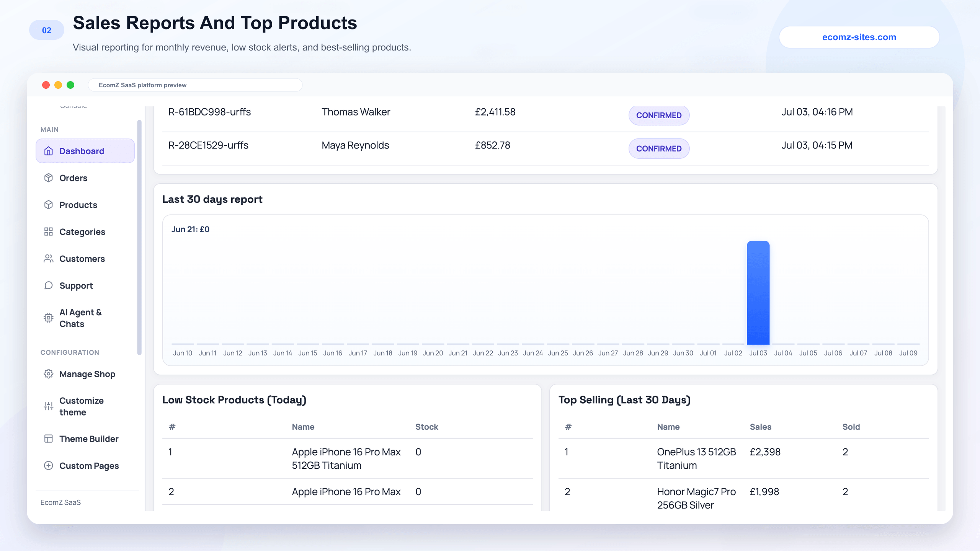Click the £1,998 sales value
This screenshot has height=551, width=980.
pyautogui.click(x=764, y=492)
